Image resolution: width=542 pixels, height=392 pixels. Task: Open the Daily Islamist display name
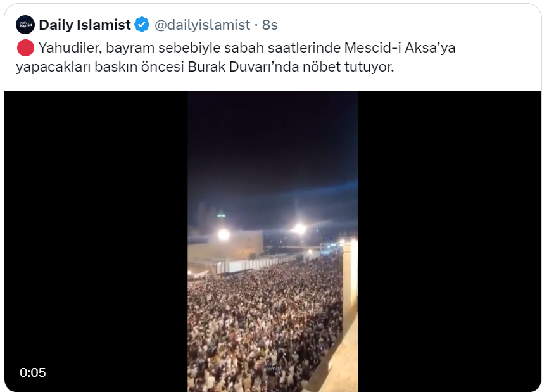point(85,25)
